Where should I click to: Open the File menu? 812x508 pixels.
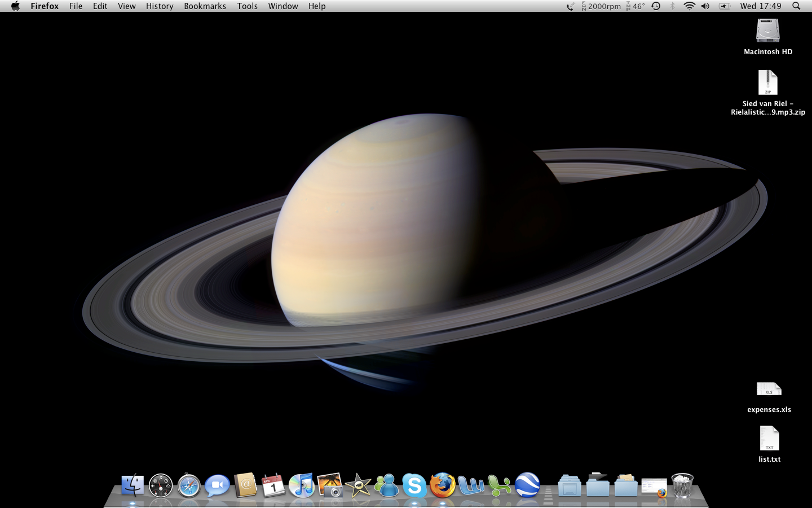pyautogui.click(x=76, y=6)
